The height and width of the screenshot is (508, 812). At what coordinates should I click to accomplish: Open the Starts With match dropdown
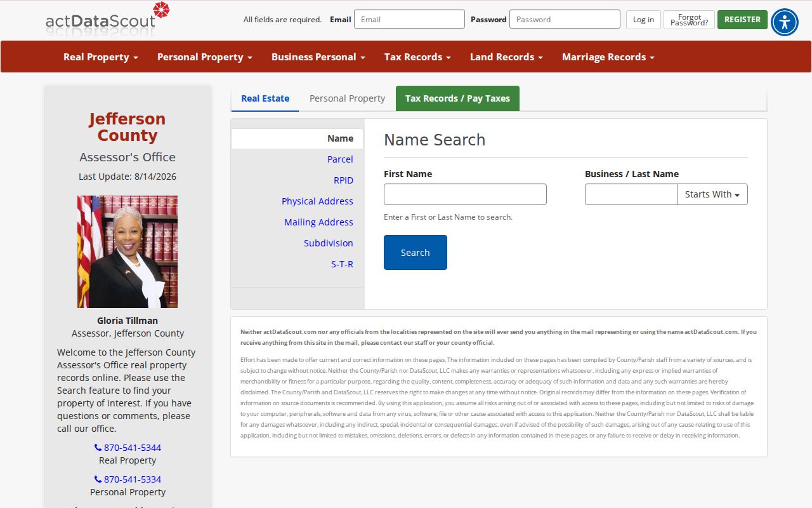pos(712,194)
